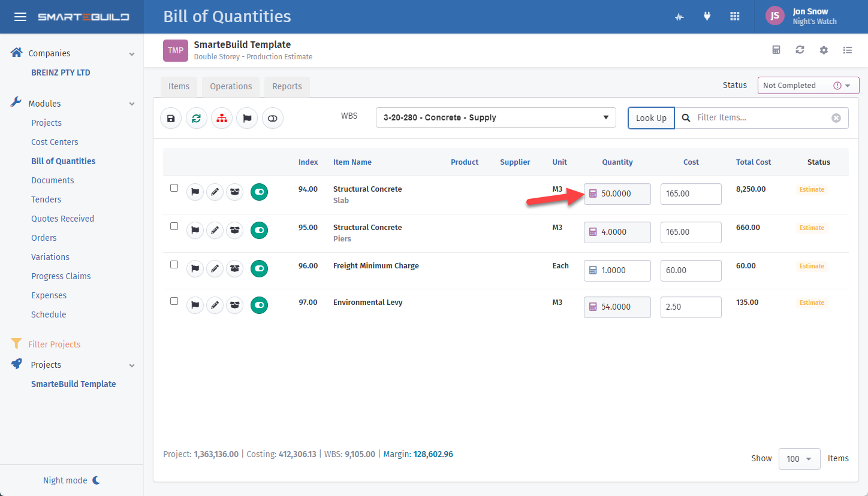Click the green refresh icon in toolbar
Viewport: 868px width, 496px height.
coord(197,119)
